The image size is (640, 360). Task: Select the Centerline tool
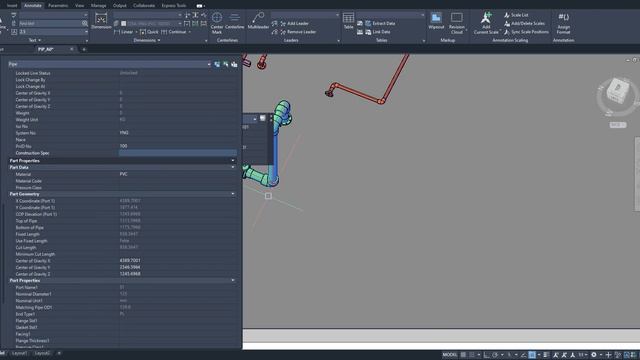pos(234,21)
